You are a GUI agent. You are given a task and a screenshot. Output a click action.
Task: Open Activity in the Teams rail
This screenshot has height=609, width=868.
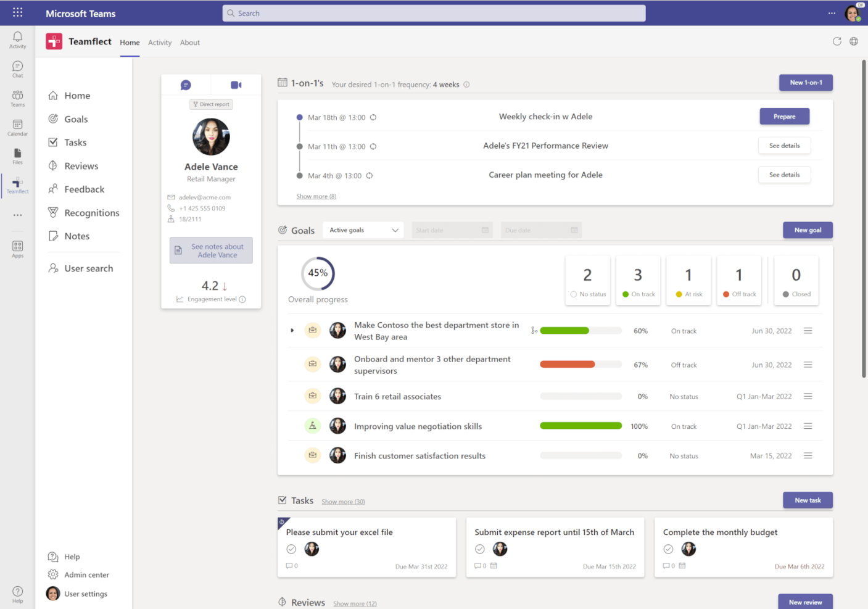(17, 40)
